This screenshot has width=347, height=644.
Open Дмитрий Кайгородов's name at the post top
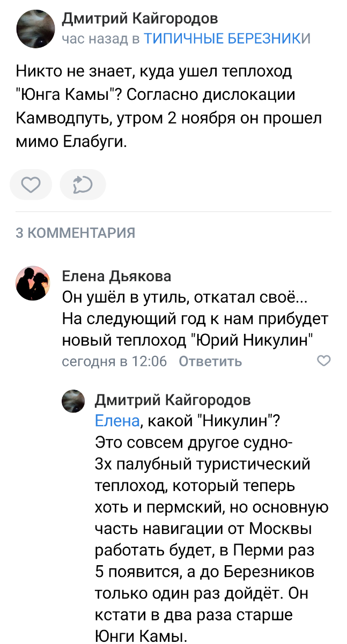[x=140, y=19]
